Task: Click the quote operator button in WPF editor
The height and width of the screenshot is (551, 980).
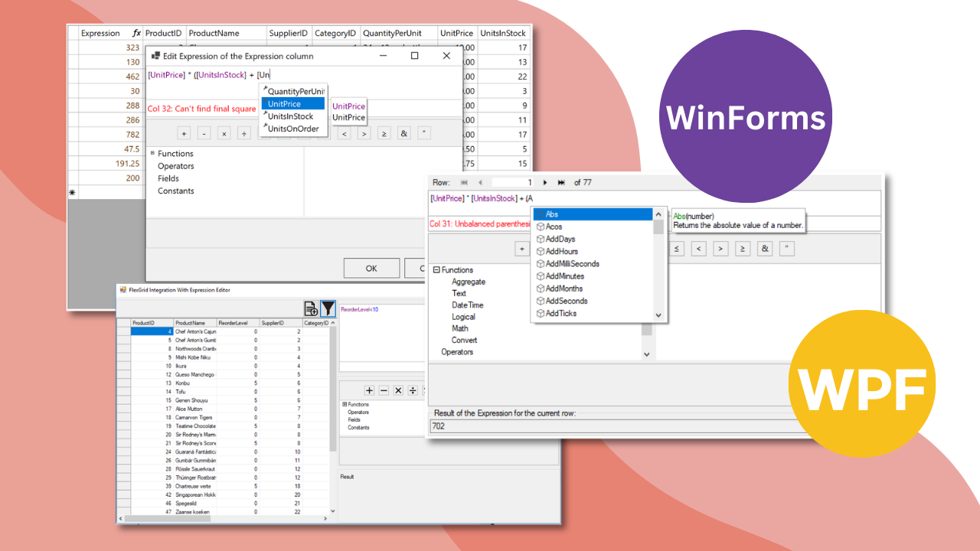Action: 788,249
